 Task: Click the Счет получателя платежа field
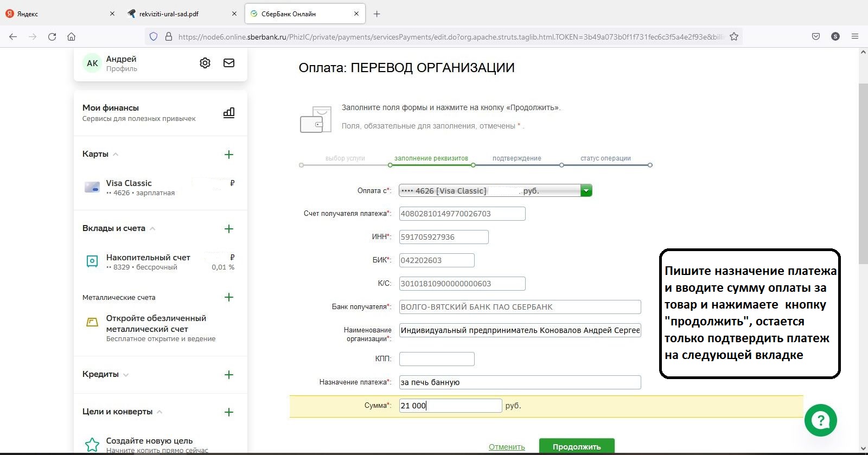tap(462, 214)
